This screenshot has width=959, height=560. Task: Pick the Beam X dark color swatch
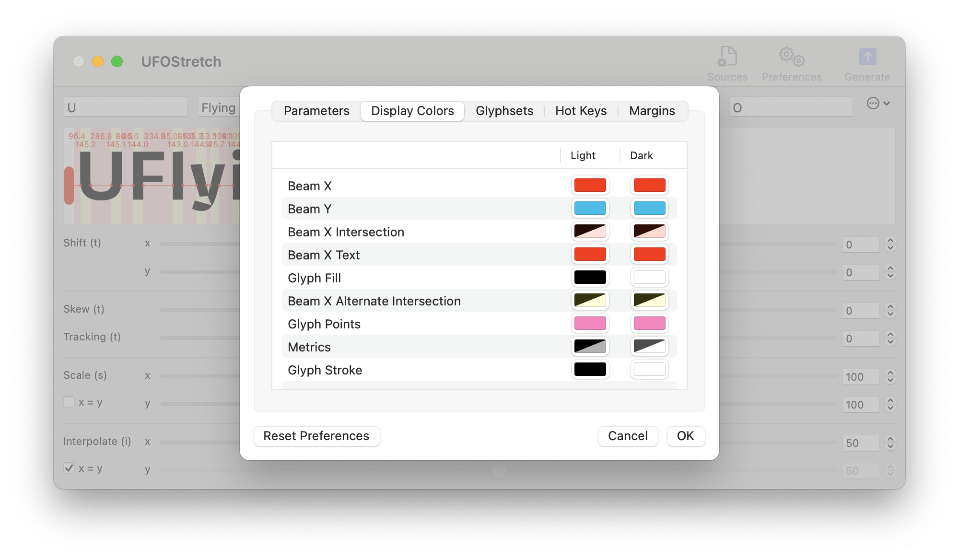click(650, 185)
